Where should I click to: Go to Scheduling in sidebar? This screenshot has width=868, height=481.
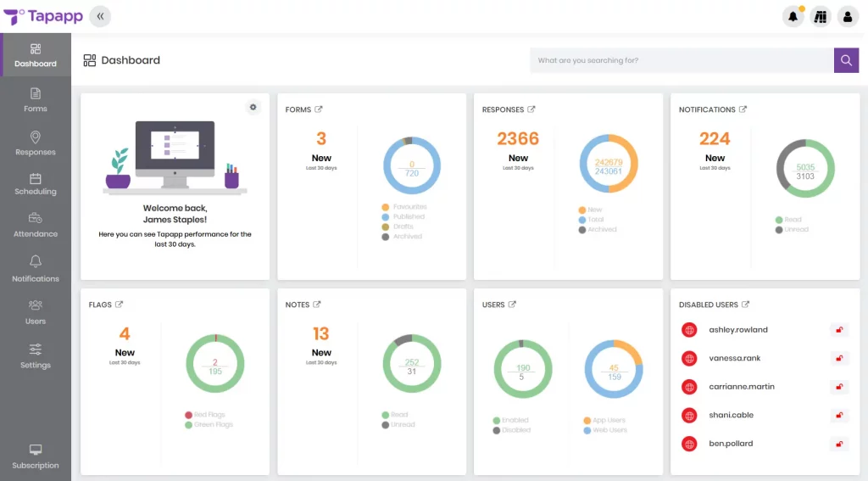click(36, 183)
